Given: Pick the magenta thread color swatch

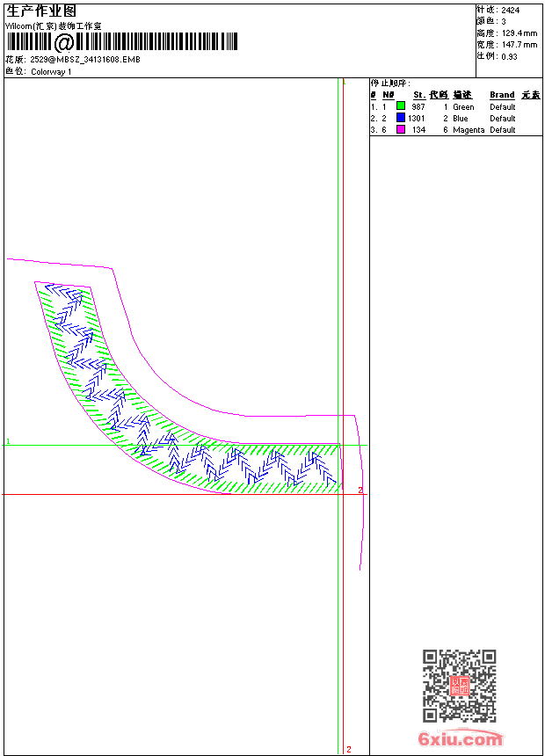Looking at the screenshot, I should [x=401, y=129].
